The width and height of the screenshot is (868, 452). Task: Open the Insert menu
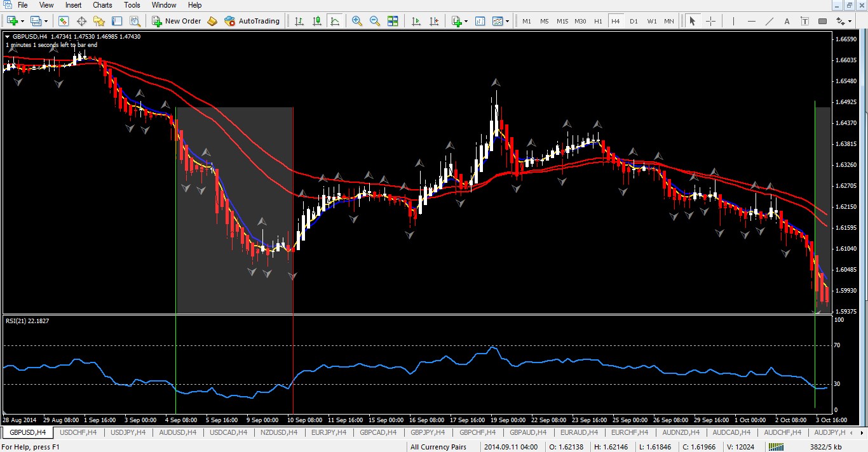coord(73,5)
